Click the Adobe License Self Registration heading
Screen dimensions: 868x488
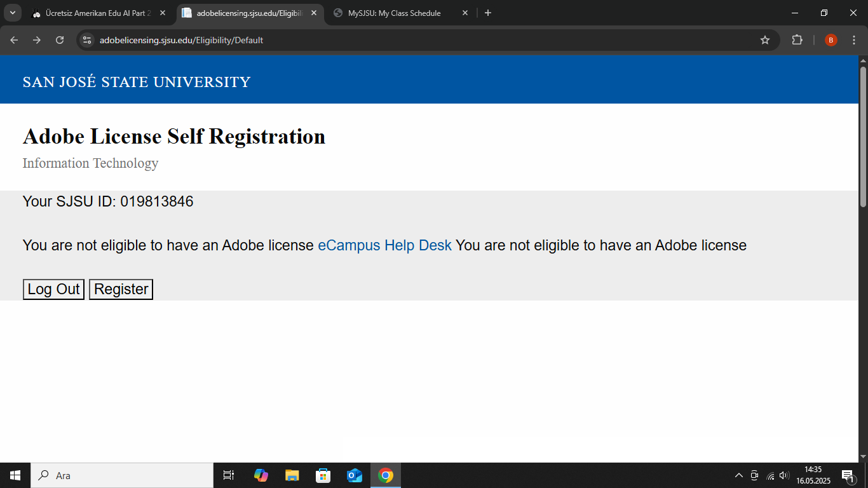click(x=174, y=137)
